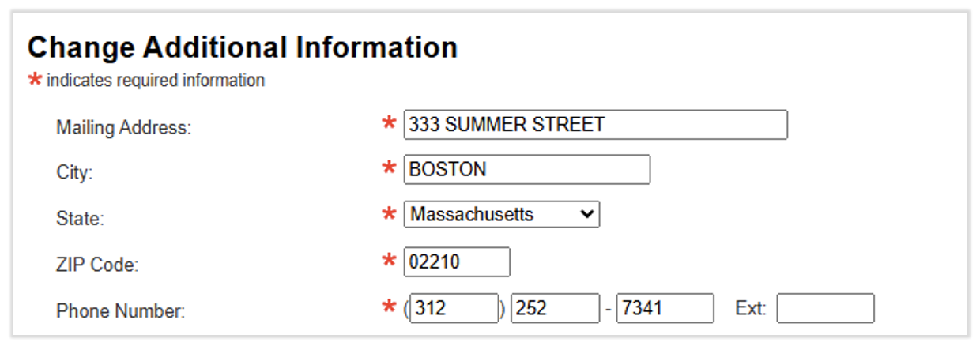Open the State dropdown showing Massachusetts
This screenshot has width=980, height=346.
[x=502, y=215]
